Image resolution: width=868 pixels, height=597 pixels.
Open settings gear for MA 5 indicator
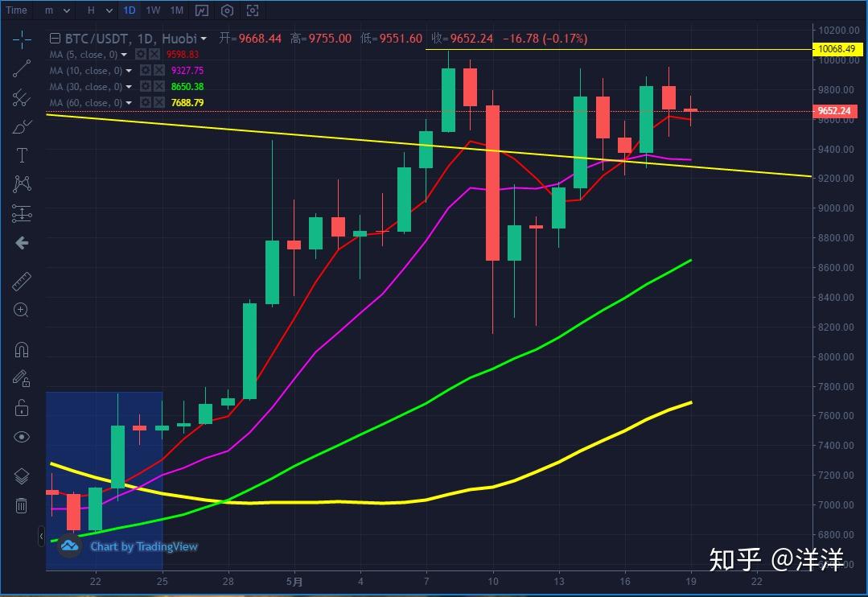(141, 54)
